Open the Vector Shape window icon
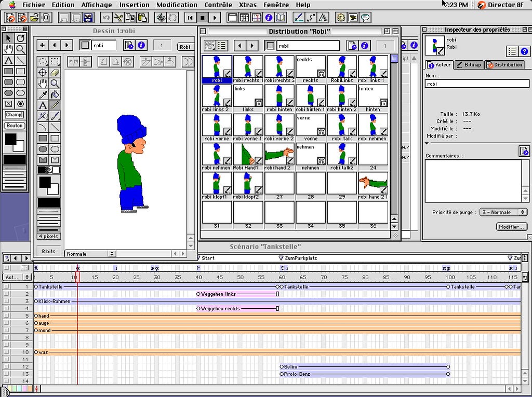532x397 pixels. [x=311, y=17]
